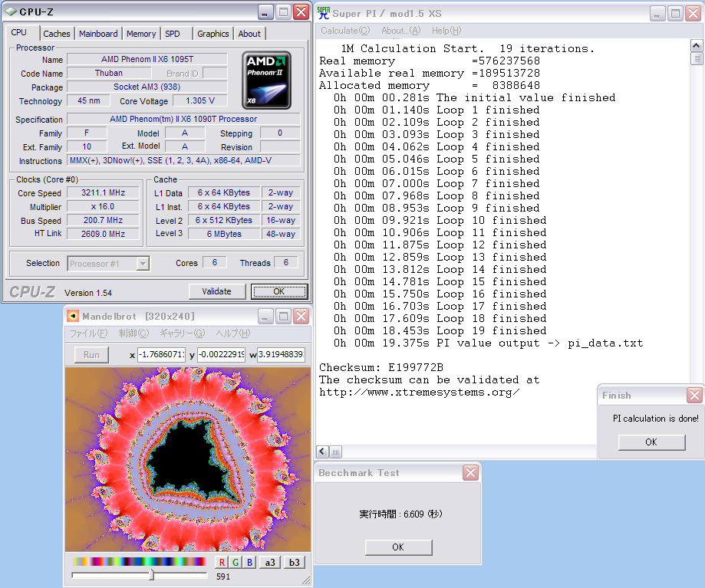Click the Mandelbrot iteration slider handle
The width and height of the screenshot is (705, 588).
click(152, 575)
